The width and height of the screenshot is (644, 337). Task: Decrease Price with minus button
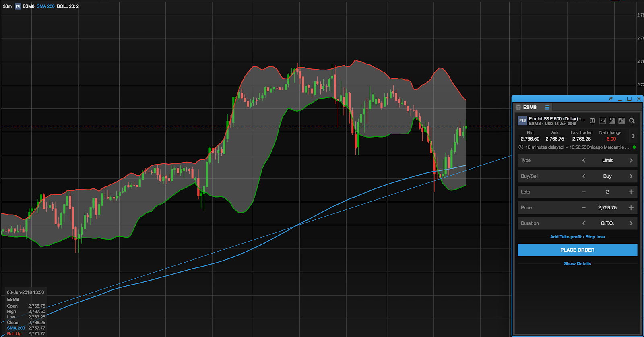coord(584,208)
